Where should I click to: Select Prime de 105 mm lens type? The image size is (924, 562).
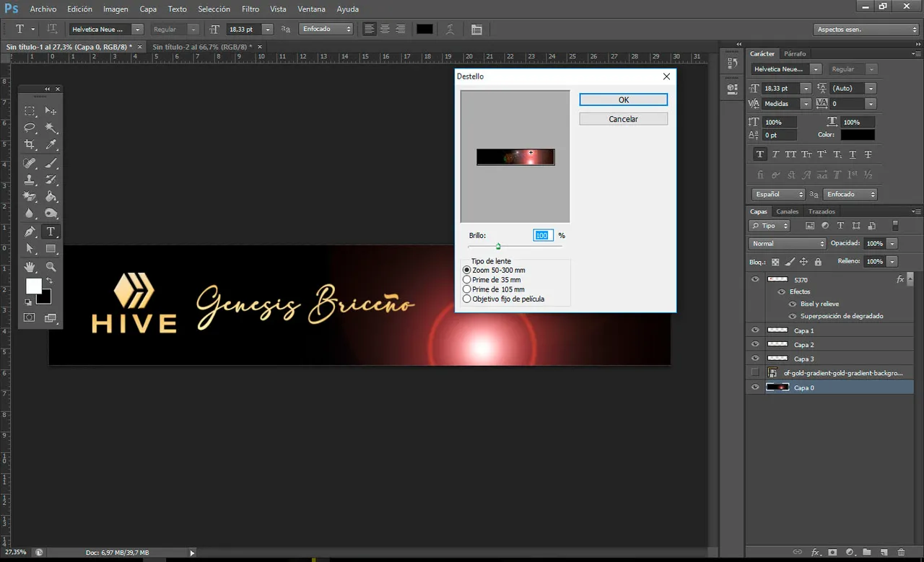tap(466, 289)
